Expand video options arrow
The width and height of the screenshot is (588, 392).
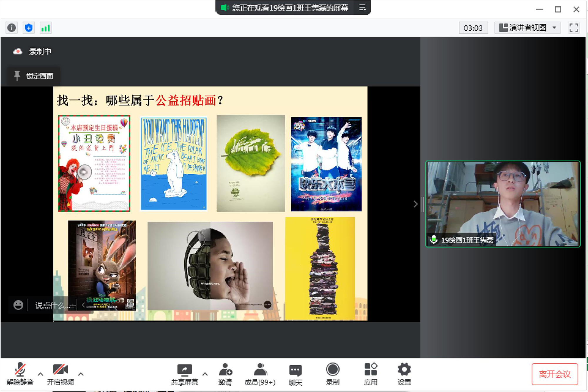[81, 374]
